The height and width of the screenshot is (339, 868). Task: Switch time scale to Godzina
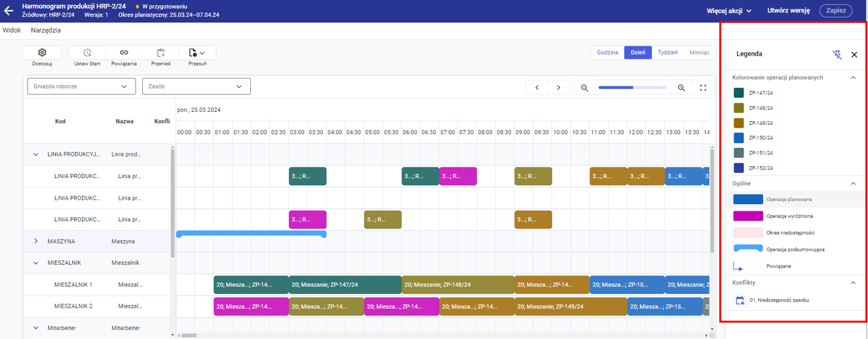click(607, 52)
